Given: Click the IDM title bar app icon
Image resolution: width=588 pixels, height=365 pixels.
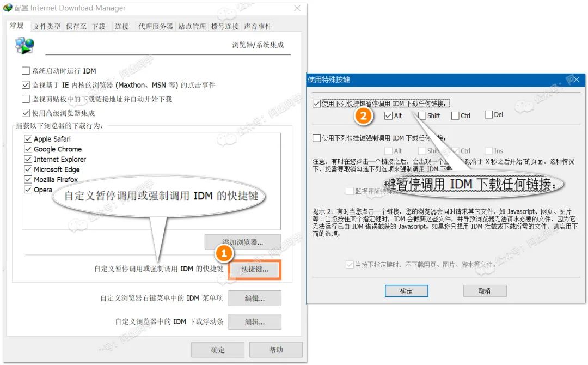Looking at the screenshot, I should [x=8, y=8].
